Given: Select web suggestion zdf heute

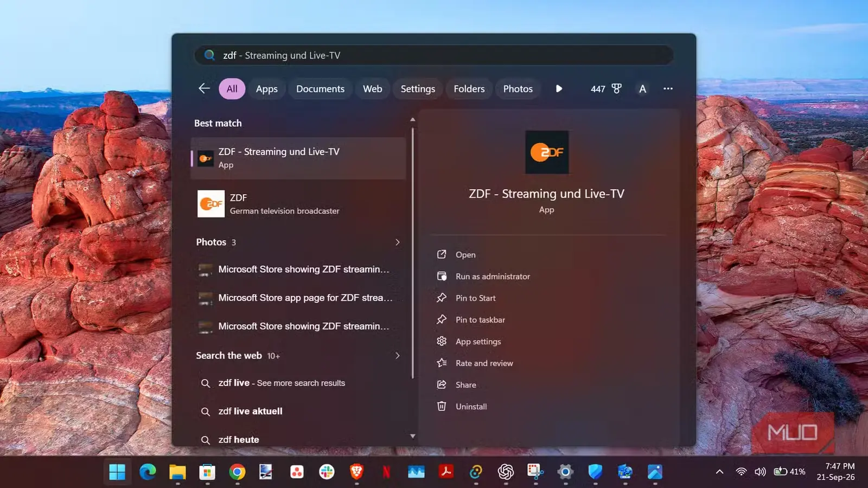Looking at the screenshot, I should pyautogui.click(x=298, y=439).
